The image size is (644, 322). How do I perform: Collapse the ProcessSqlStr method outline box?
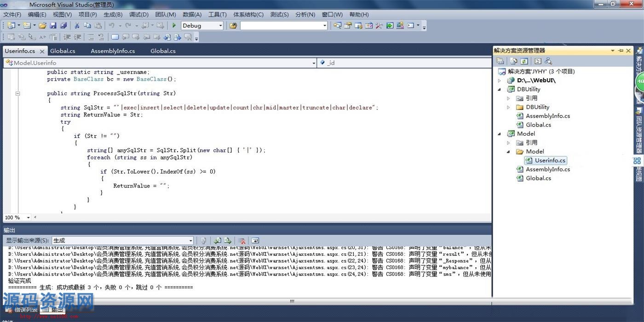pyautogui.click(x=18, y=93)
